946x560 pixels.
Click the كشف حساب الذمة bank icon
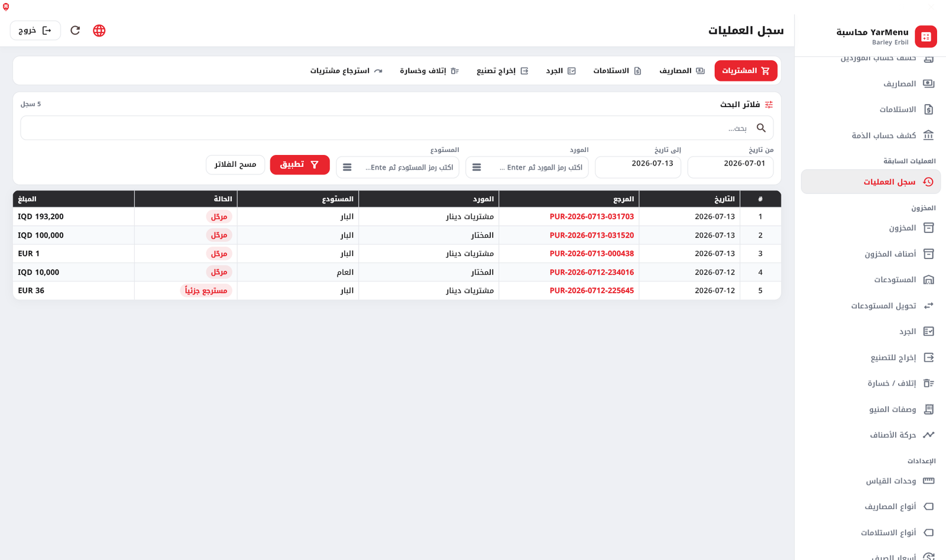[929, 135]
